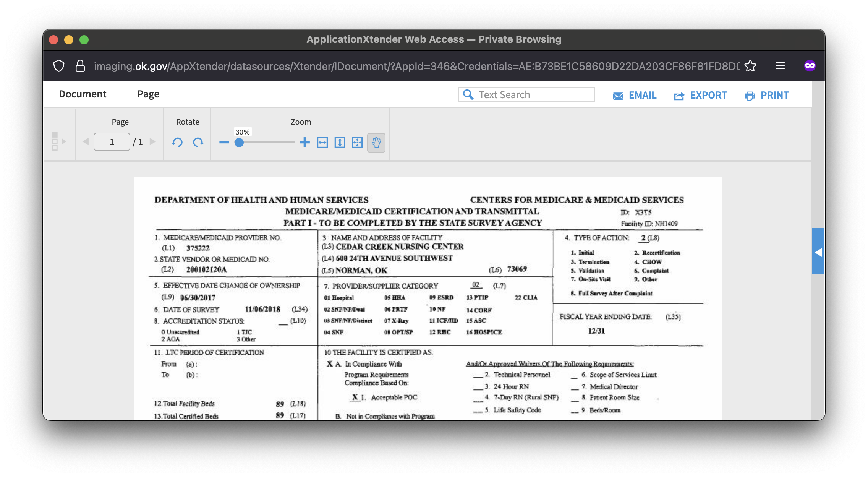The width and height of the screenshot is (868, 477).
Task: Click 'Facility ID: NH1409' text
Action: coord(649,224)
